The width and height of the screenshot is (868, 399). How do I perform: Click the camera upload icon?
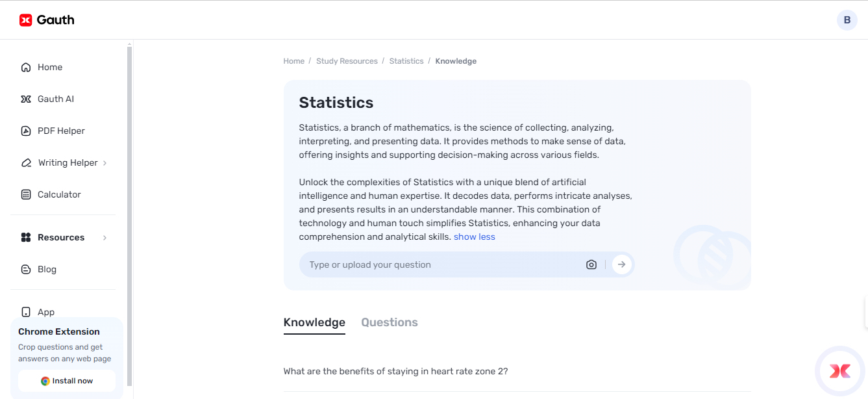(591, 264)
